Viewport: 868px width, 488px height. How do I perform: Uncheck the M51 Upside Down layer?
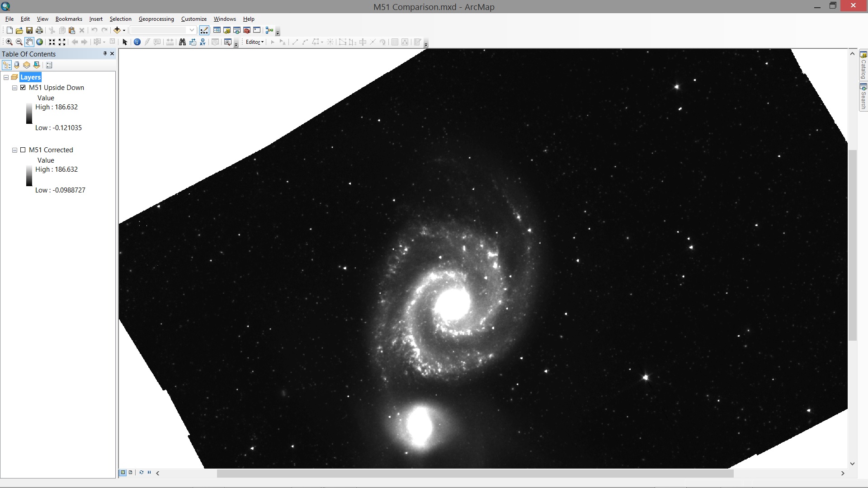[23, 87]
